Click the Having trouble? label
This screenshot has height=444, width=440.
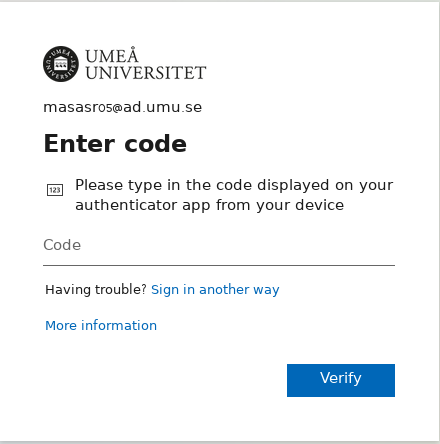pos(96,290)
